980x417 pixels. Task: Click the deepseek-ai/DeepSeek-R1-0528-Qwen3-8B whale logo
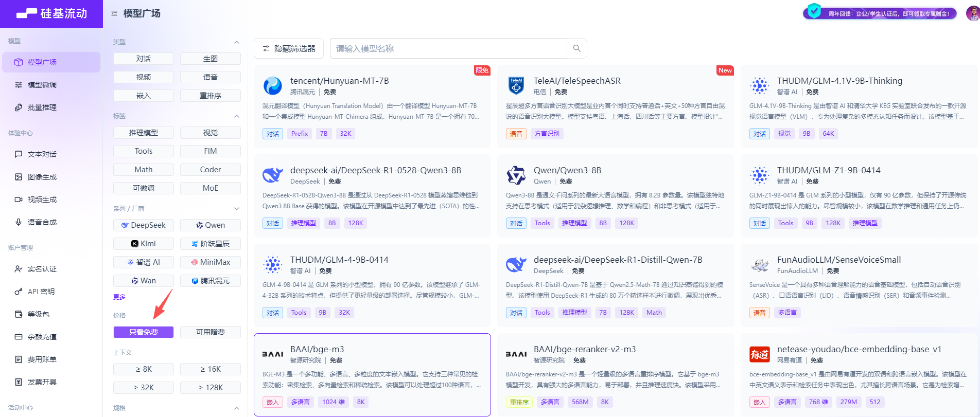point(273,175)
